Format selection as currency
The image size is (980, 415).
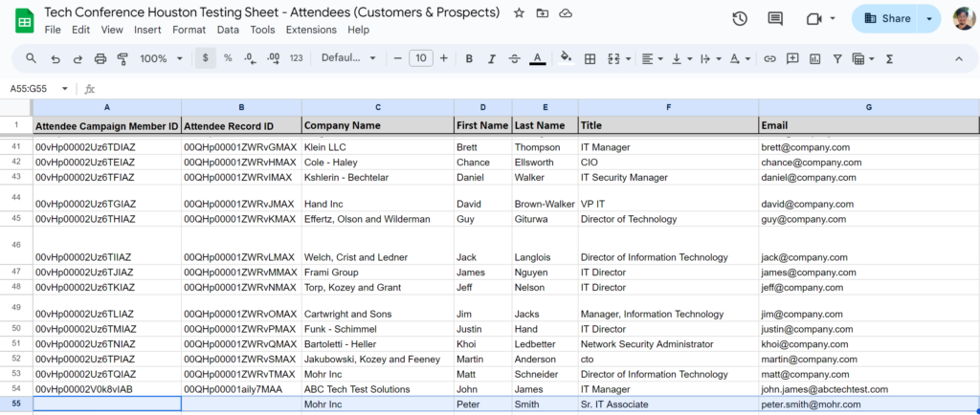[206, 58]
